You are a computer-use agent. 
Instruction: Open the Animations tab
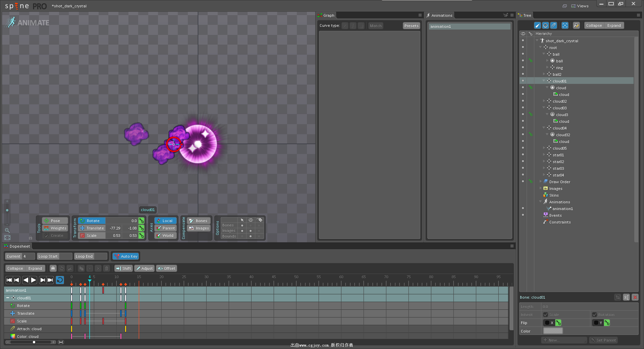(x=439, y=15)
